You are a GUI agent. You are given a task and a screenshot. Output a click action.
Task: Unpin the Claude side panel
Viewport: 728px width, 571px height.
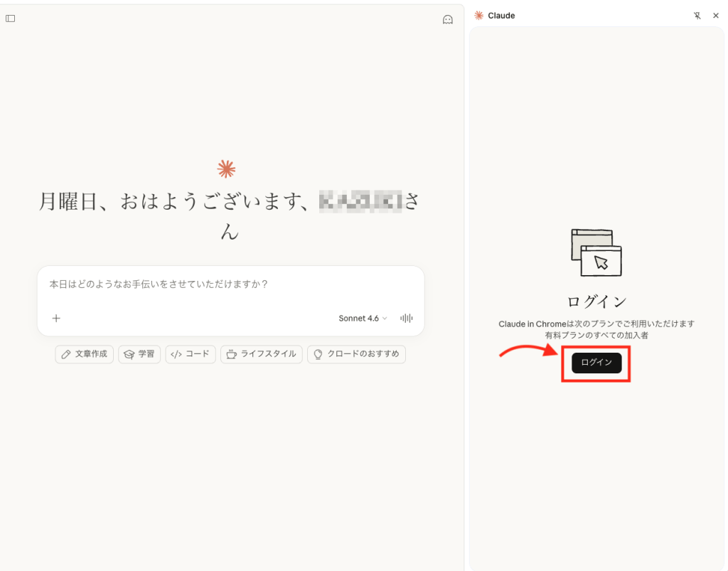click(x=697, y=16)
